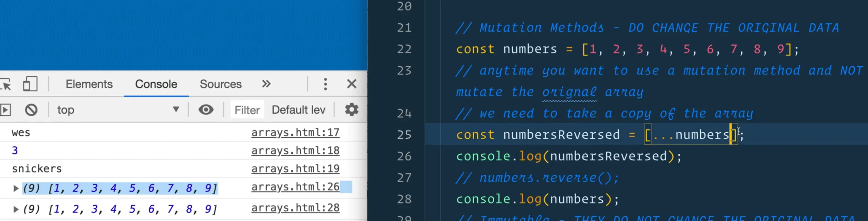Toggle the live expression eye icon
This screenshot has width=868, height=221.
click(205, 110)
